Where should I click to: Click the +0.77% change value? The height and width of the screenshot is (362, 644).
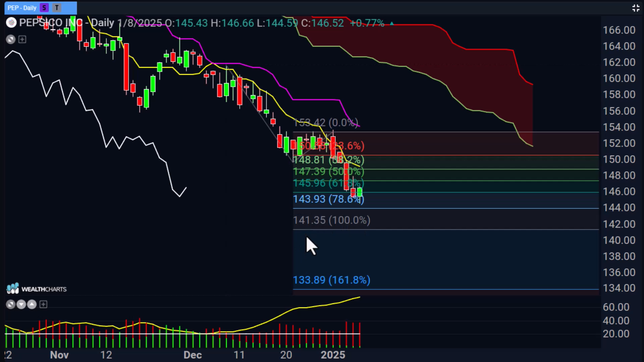[x=367, y=23]
